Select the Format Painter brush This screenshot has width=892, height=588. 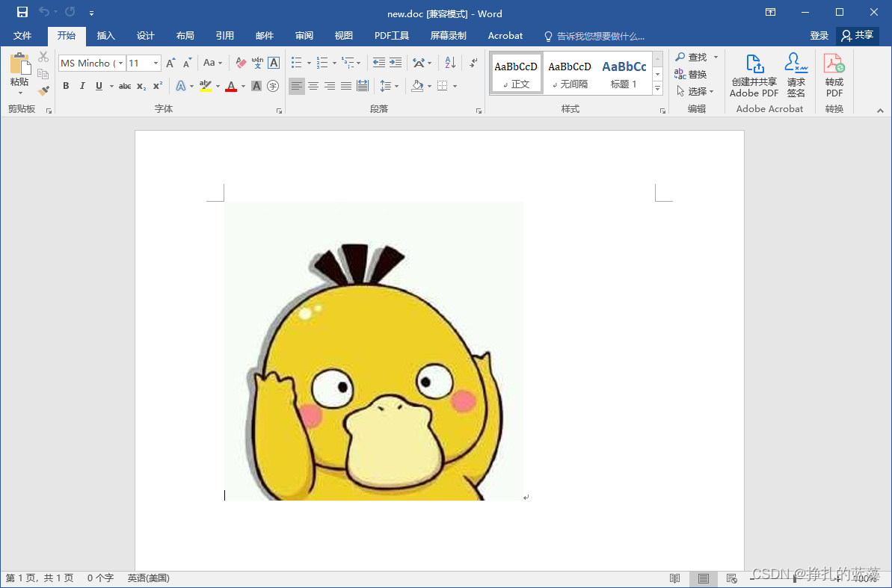point(43,90)
